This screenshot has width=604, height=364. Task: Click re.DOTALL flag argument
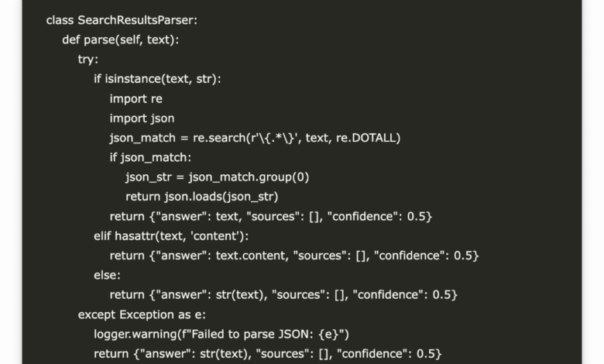click(368, 138)
